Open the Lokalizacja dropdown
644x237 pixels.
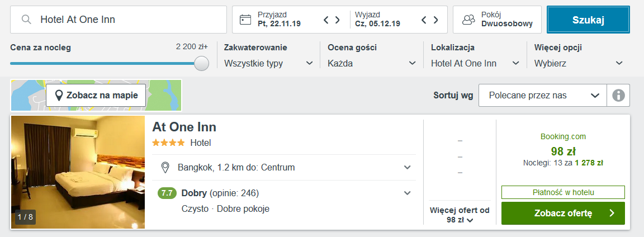[x=475, y=64]
